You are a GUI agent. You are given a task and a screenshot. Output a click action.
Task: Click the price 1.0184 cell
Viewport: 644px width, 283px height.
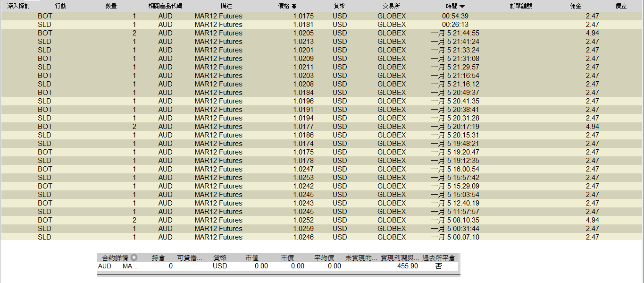[303, 93]
